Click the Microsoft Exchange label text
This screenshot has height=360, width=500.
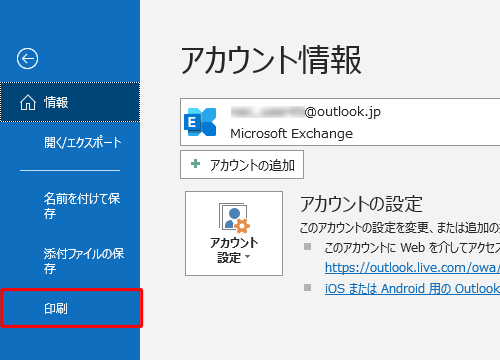292,134
